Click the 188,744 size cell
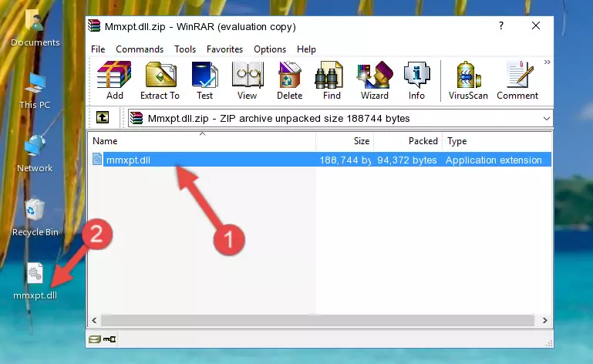The width and height of the screenshot is (593, 364). [345, 160]
